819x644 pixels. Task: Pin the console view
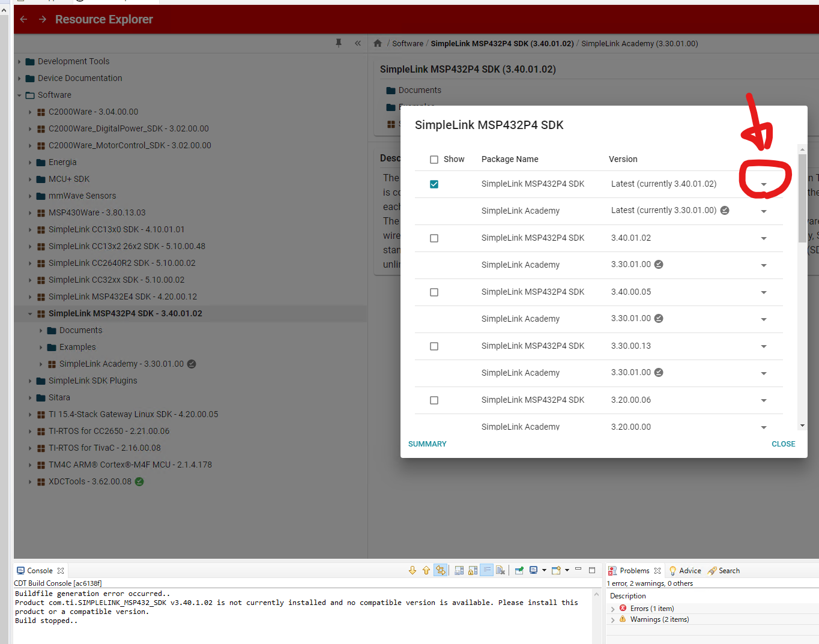(519, 570)
